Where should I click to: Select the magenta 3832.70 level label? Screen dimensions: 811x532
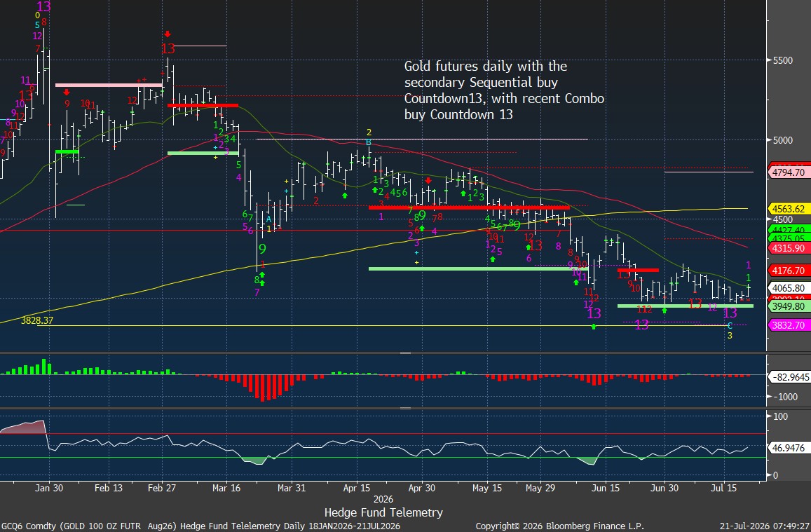pos(789,325)
